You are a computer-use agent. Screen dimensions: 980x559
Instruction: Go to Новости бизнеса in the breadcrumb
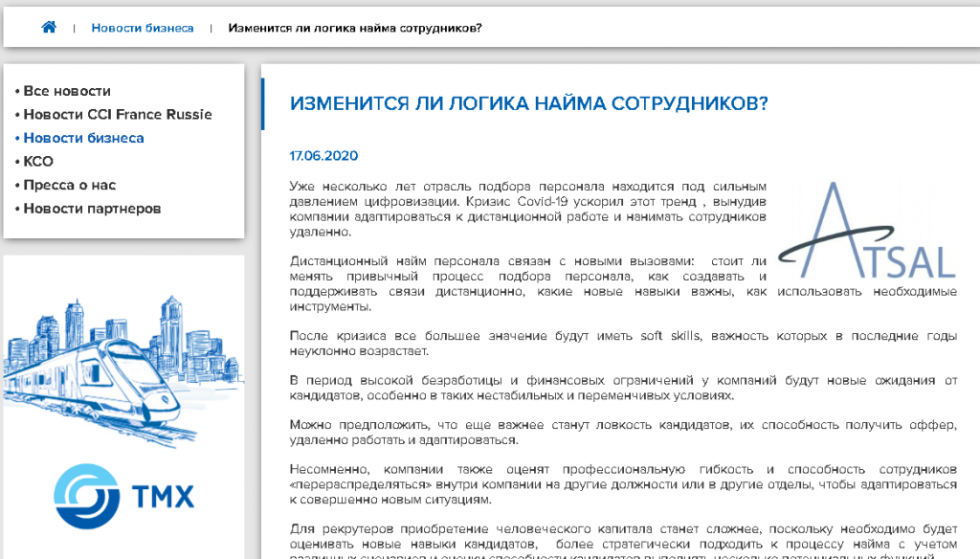coord(142,28)
